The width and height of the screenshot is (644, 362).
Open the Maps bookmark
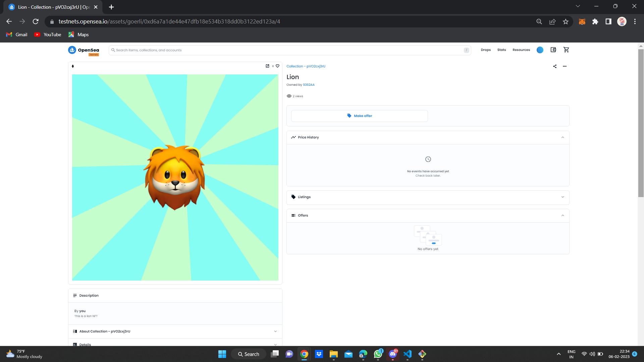coord(78,35)
